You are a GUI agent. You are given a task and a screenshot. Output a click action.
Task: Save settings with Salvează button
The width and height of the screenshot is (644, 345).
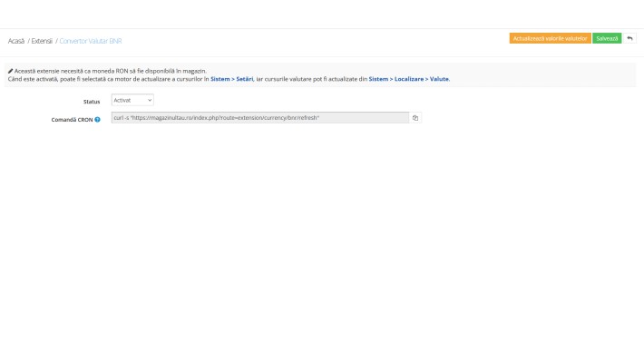point(607,38)
